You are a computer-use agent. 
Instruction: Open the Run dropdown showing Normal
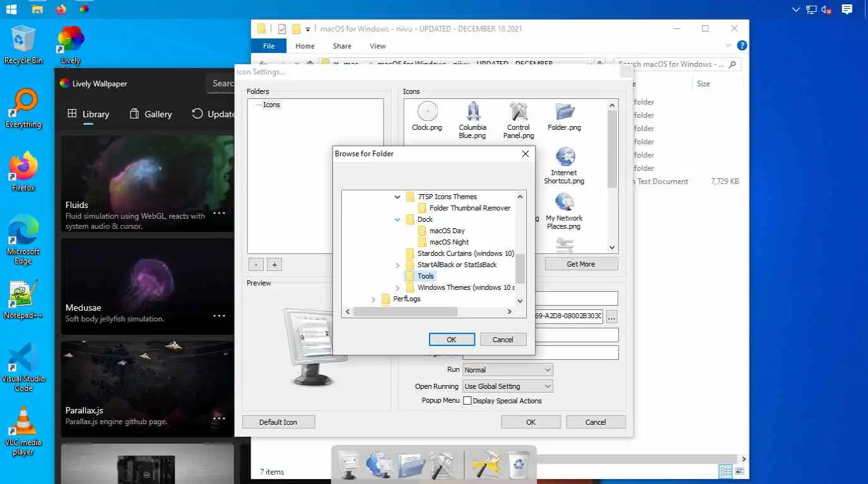point(508,370)
